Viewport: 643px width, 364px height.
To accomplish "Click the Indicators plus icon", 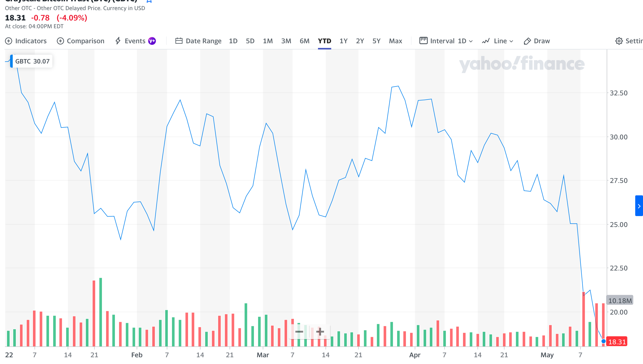I will pos(9,41).
